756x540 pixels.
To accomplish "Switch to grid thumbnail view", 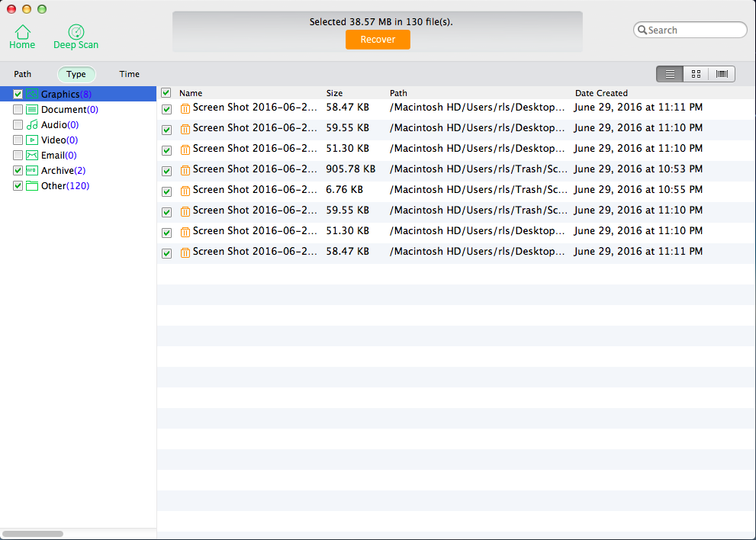I will point(696,74).
